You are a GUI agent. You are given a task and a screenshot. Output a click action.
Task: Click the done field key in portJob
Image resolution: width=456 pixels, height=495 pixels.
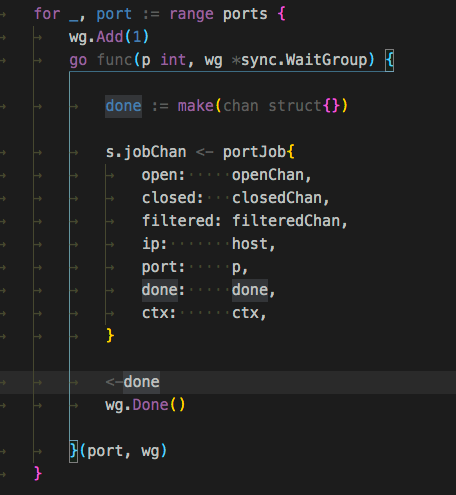pos(160,290)
